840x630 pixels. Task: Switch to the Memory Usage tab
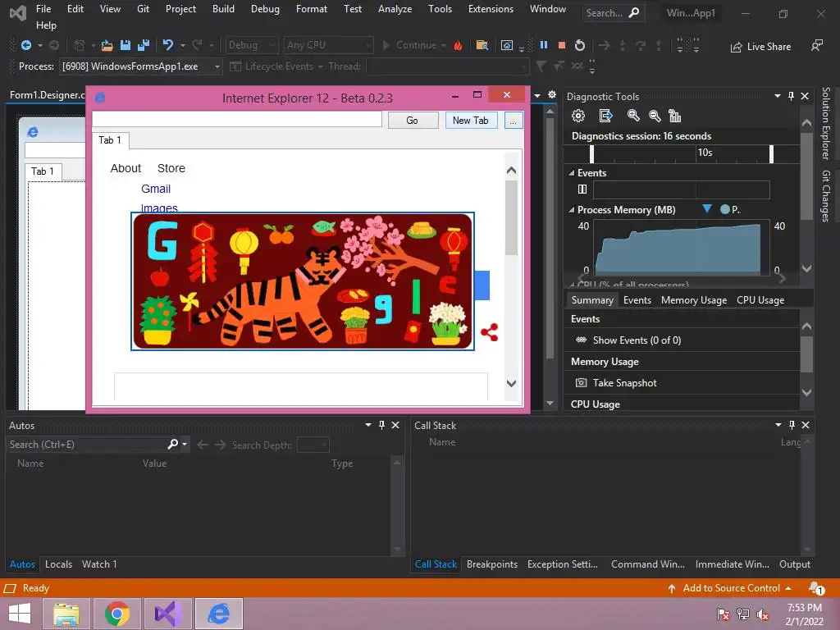coord(694,300)
